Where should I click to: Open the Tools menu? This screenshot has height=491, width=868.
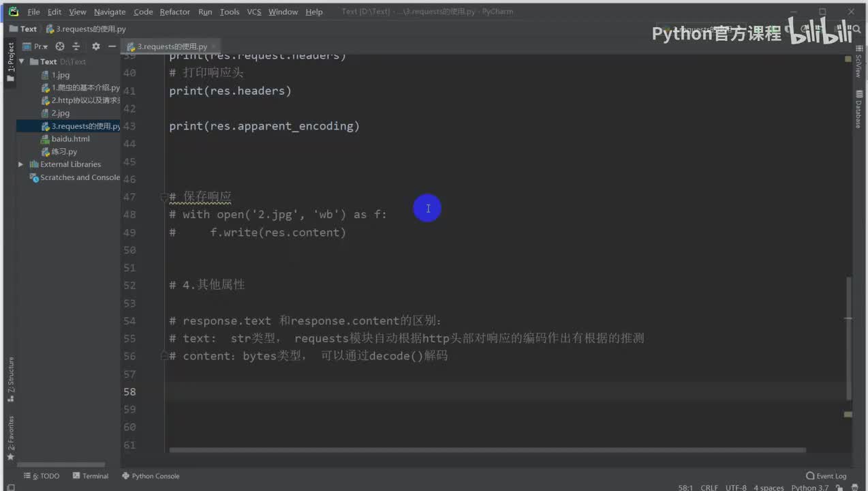click(230, 12)
